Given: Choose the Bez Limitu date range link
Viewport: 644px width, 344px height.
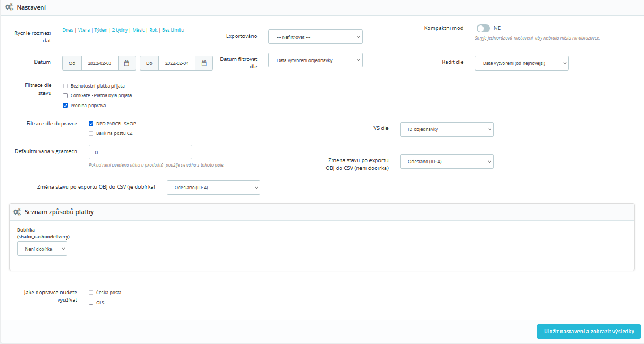Looking at the screenshot, I should (173, 30).
